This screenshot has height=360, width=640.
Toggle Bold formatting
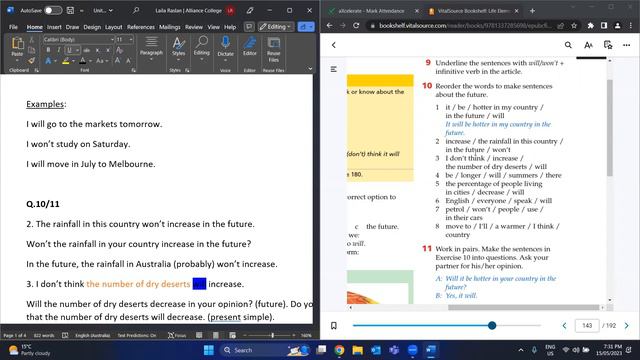48,50
